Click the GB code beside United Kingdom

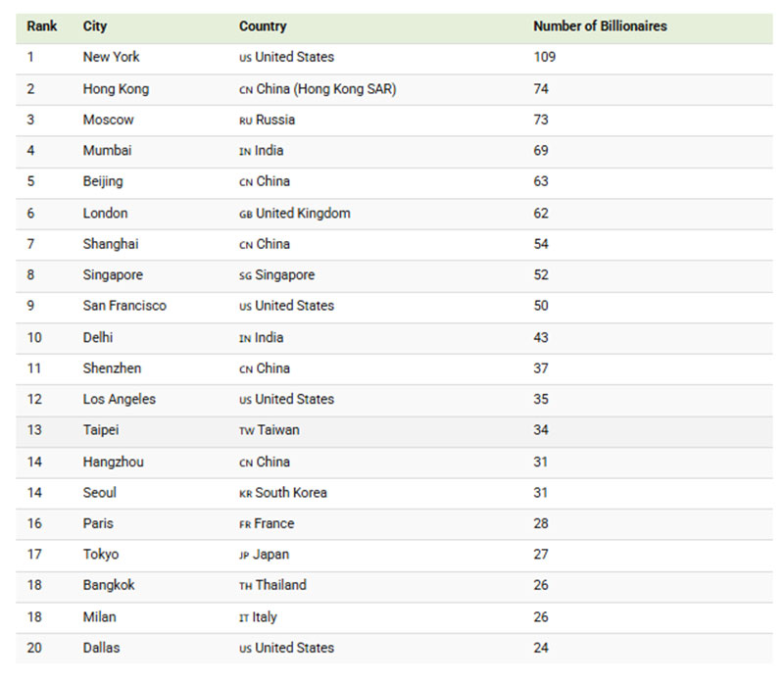pos(246,214)
